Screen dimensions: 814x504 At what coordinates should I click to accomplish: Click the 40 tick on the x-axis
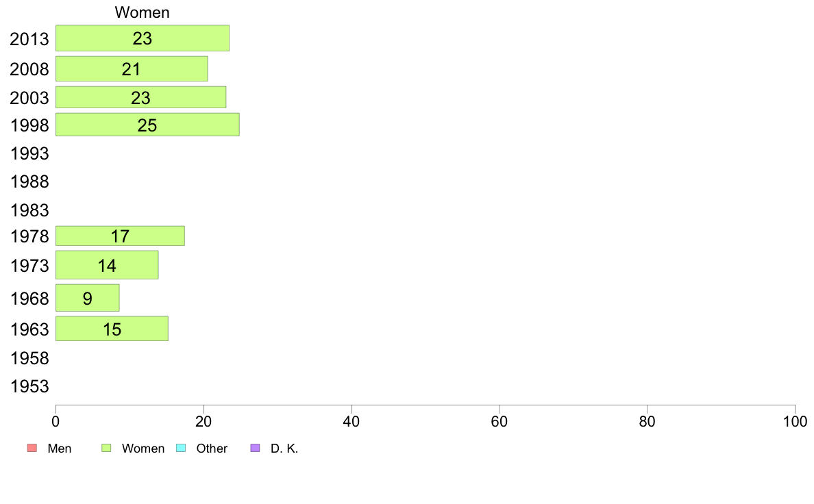point(351,420)
